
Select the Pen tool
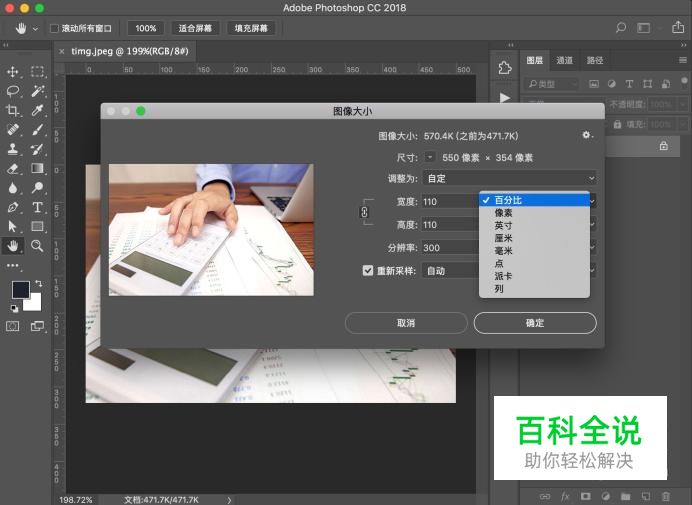coord(12,207)
